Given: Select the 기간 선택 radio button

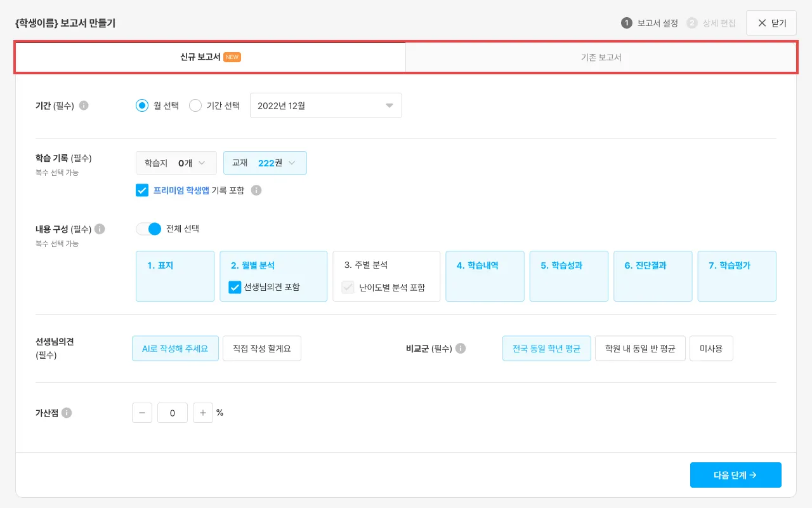Looking at the screenshot, I should (195, 105).
